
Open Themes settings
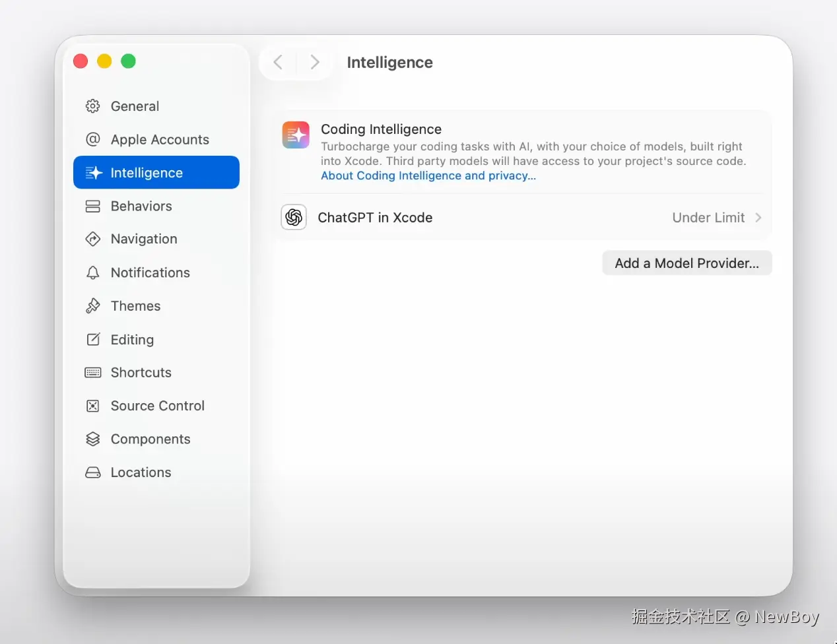(x=156, y=306)
